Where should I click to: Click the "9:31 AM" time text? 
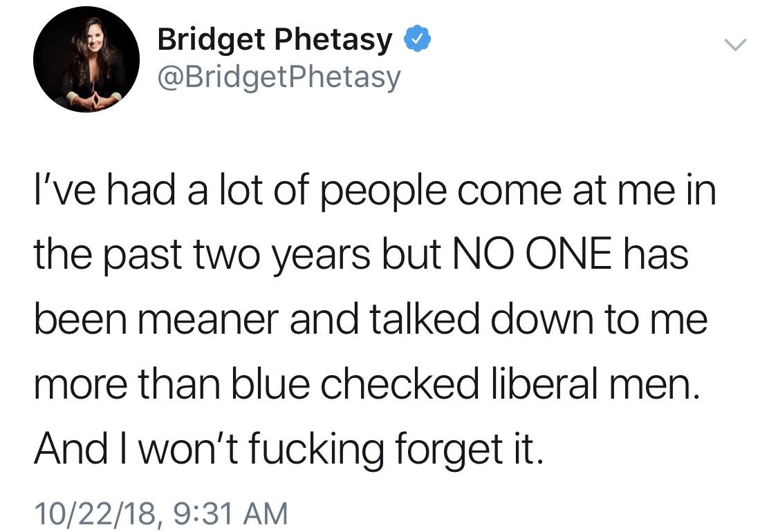click(x=231, y=513)
